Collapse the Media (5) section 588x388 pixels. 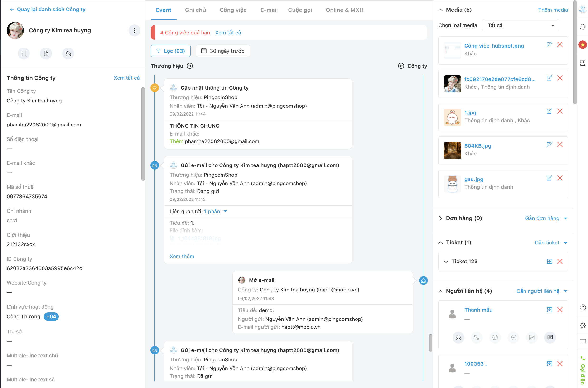(x=440, y=10)
